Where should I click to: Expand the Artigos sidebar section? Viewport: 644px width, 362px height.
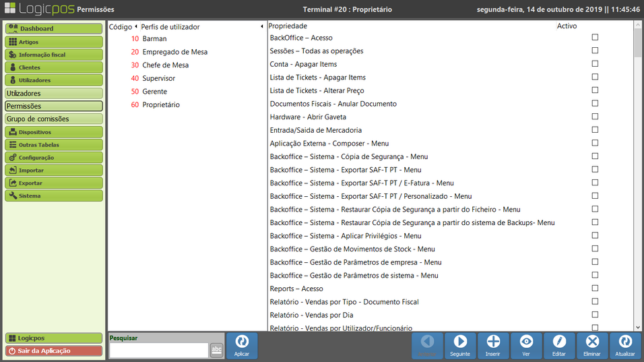point(54,42)
